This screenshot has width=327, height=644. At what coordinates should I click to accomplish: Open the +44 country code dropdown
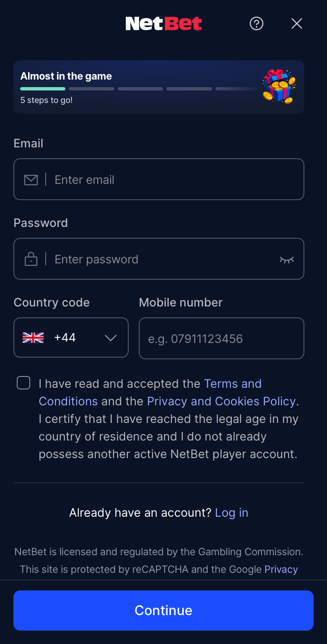(71, 337)
